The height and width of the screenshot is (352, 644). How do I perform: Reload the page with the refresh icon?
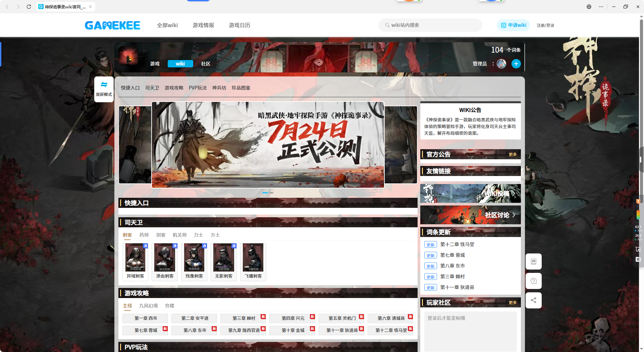(29, 7)
